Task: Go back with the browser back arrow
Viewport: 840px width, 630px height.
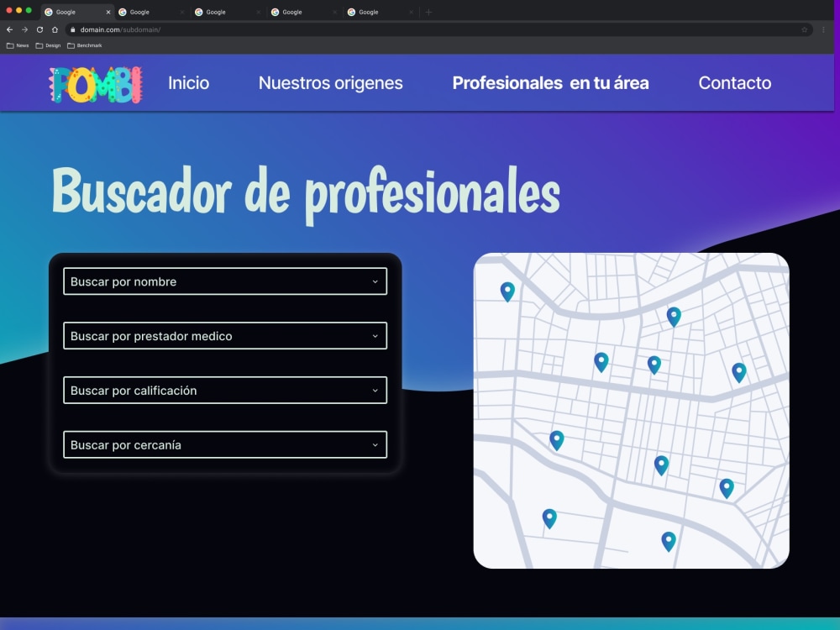Action: [x=9, y=30]
